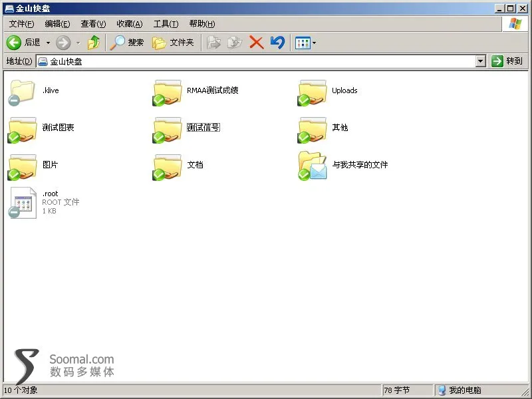Open the 工具(T) menu

(166, 24)
